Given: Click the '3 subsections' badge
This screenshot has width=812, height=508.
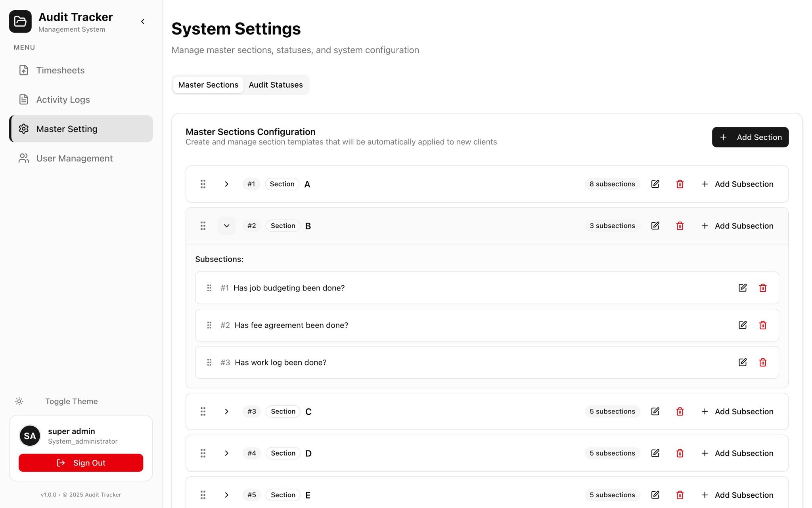Looking at the screenshot, I should pyautogui.click(x=612, y=226).
